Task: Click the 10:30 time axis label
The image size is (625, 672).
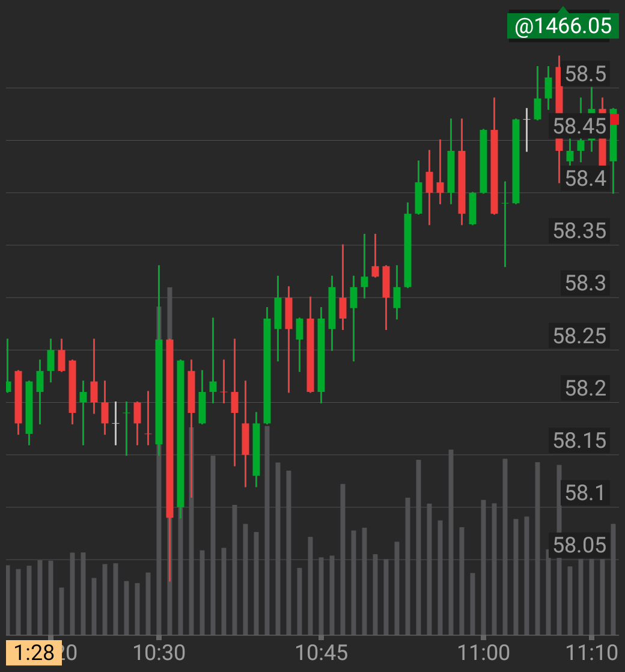Action: tap(159, 653)
